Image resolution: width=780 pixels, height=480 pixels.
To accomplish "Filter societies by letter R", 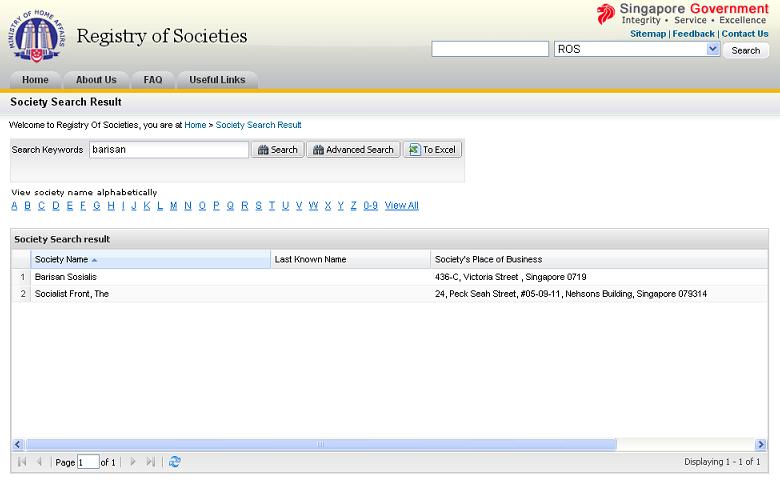I will click(x=244, y=205).
